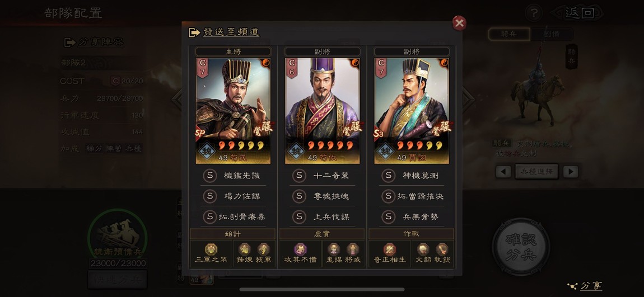Switch to the 騎兵 tab
This screenshot has height=297, width=644.
509,34
